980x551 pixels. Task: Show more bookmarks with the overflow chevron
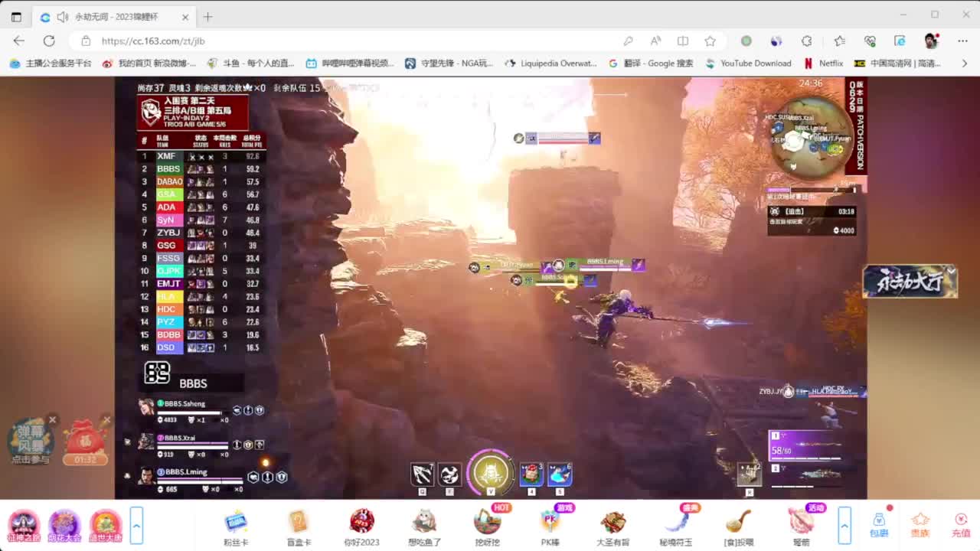(x=964, y=64)
